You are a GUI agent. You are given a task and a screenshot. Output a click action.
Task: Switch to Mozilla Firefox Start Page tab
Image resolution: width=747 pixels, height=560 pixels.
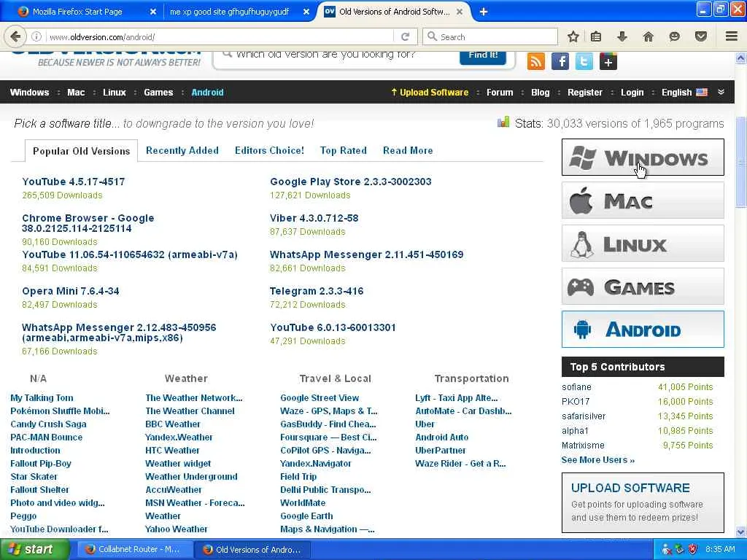pos(77,12)
